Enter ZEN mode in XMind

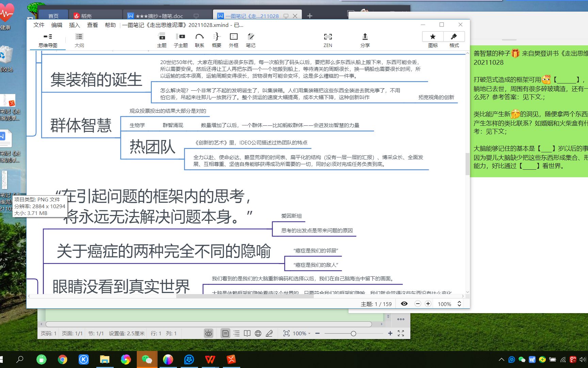[328, 40]
